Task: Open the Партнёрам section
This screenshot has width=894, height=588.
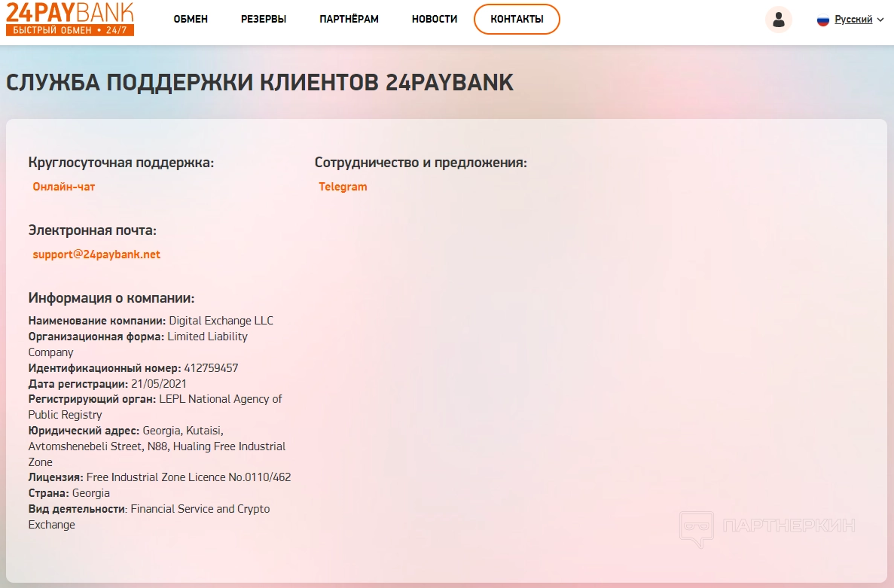Action: coord(349,20)
